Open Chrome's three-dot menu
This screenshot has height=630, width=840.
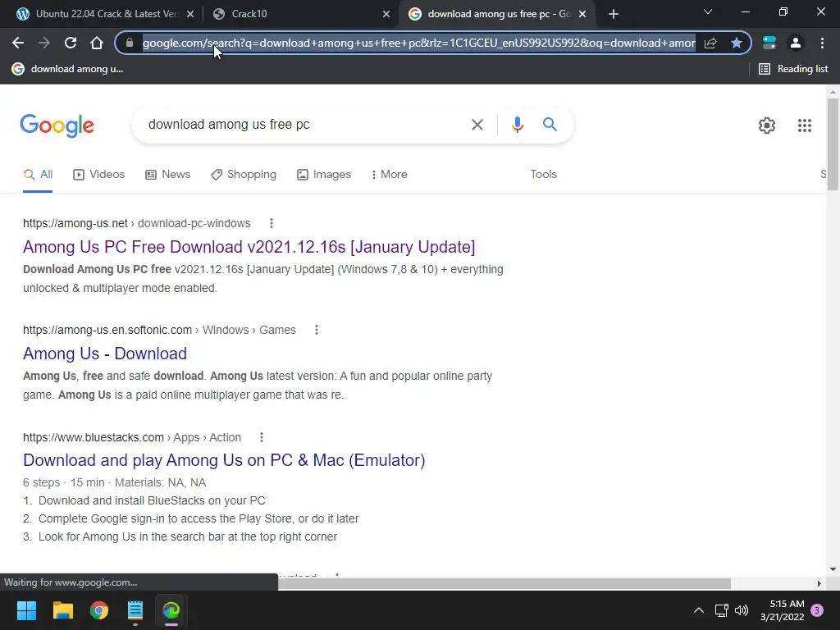tap(822, 43)
